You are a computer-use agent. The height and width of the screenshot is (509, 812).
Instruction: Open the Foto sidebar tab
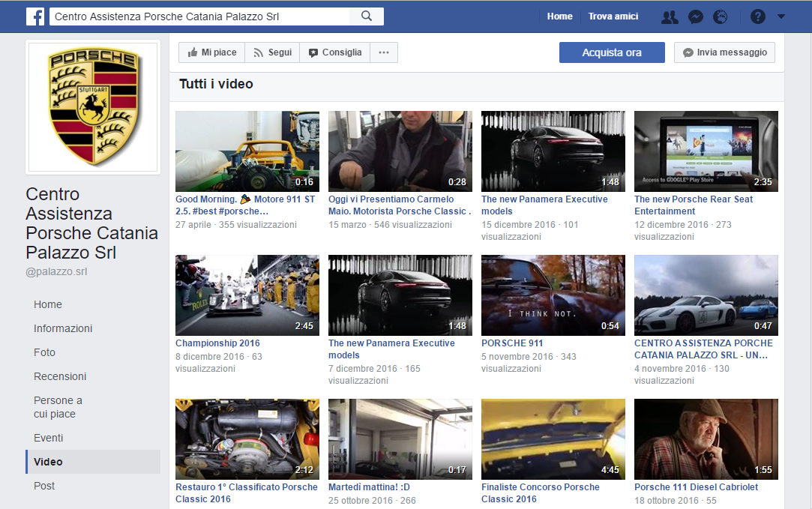click(44, 352)
